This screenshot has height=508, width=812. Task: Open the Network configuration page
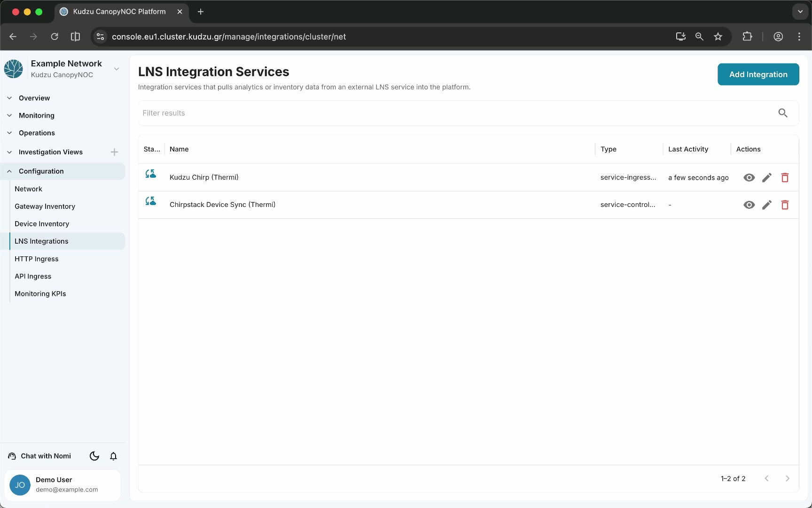[x=28, y=189]
